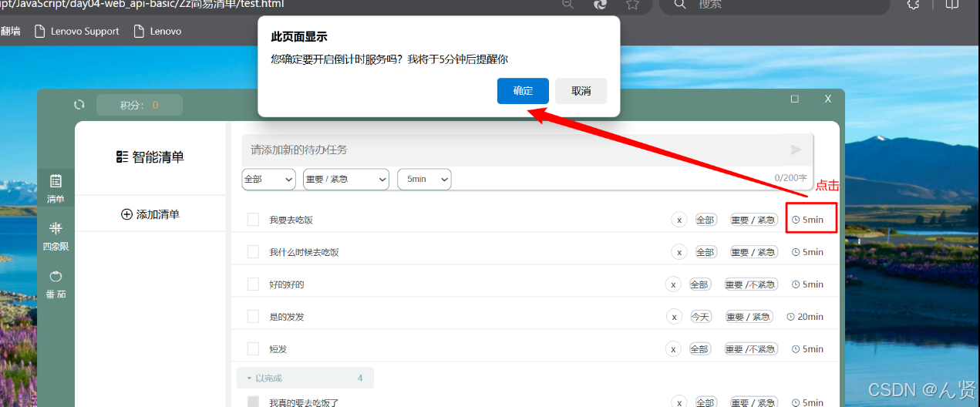
Task: Check the box for 我要去吃饭
Action: tap(253, 220)
